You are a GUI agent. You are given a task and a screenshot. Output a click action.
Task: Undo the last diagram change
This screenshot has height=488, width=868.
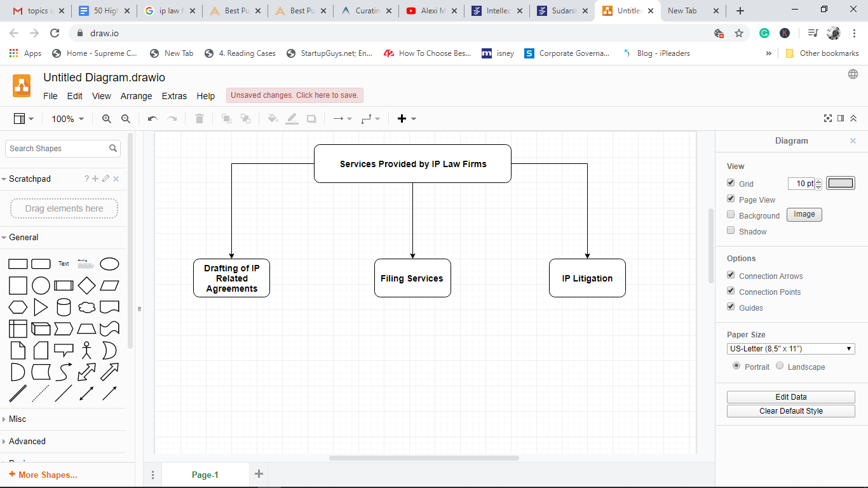(x=153, y=119)
